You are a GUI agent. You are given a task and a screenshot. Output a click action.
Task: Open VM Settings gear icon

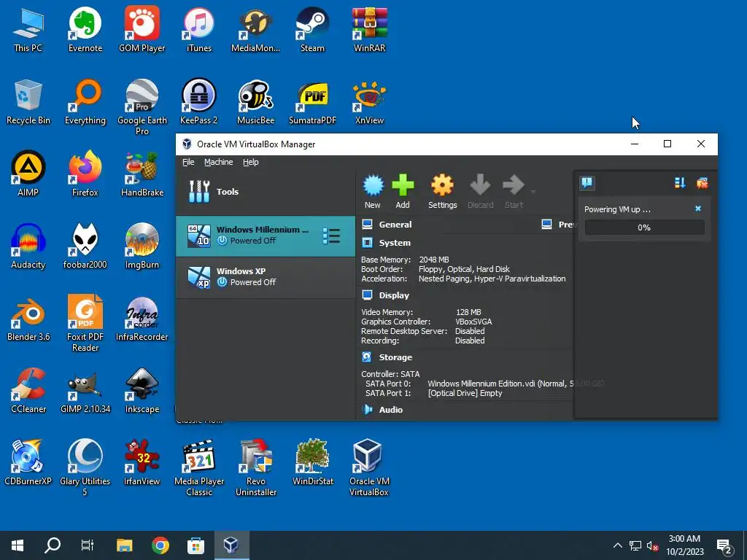tap(442, 185)
